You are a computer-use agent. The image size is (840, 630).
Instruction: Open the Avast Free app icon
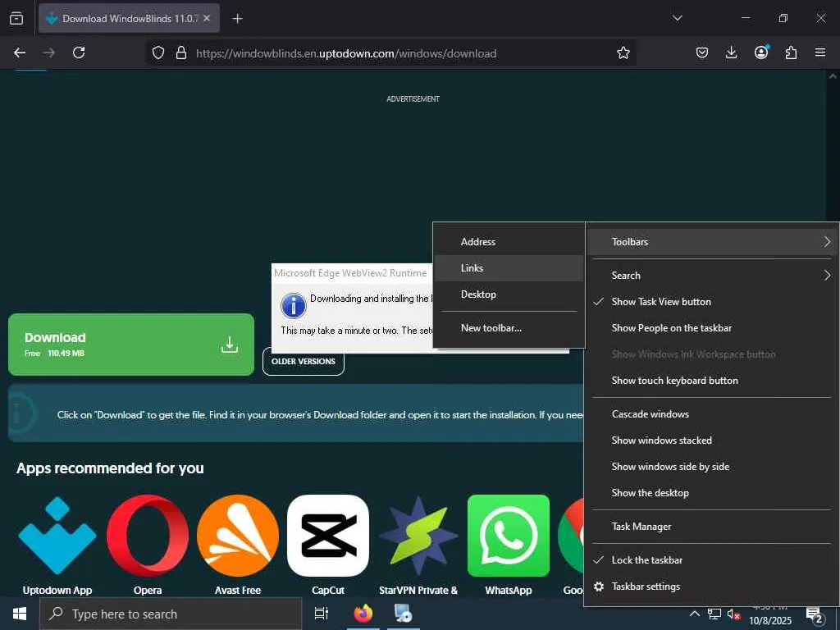pyautogui.click(x=238, y=536)
